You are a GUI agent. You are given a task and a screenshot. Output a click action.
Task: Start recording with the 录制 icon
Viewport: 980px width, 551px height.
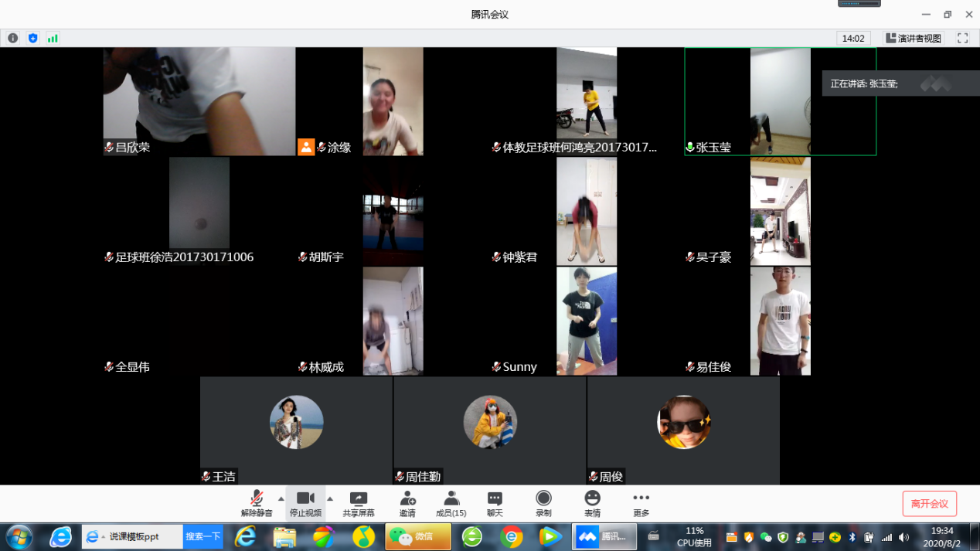pyautogui.click(x=543, y=498)
